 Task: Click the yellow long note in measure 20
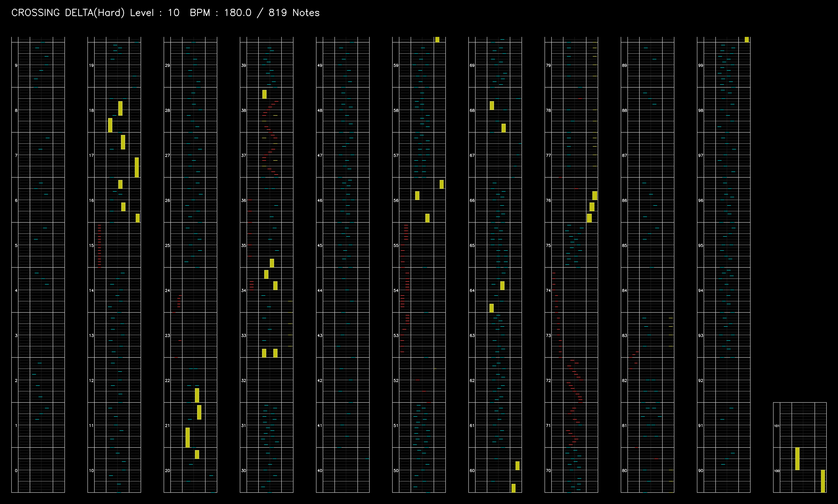(x=197, y=454)
